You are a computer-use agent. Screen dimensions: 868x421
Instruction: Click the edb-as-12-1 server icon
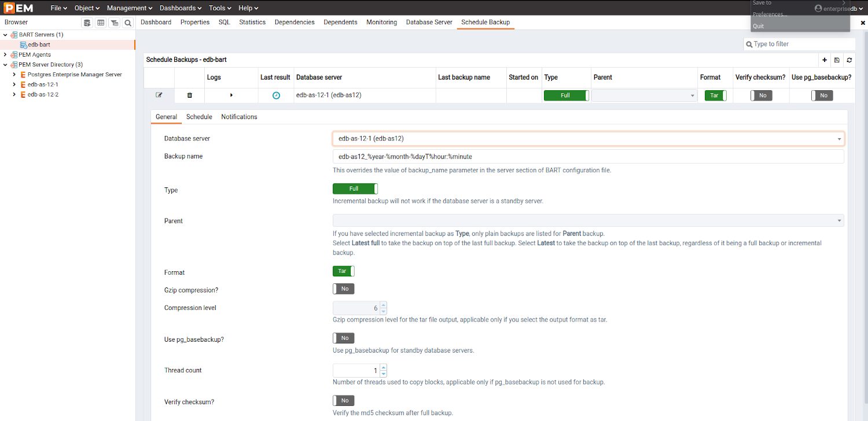point(23,84)
